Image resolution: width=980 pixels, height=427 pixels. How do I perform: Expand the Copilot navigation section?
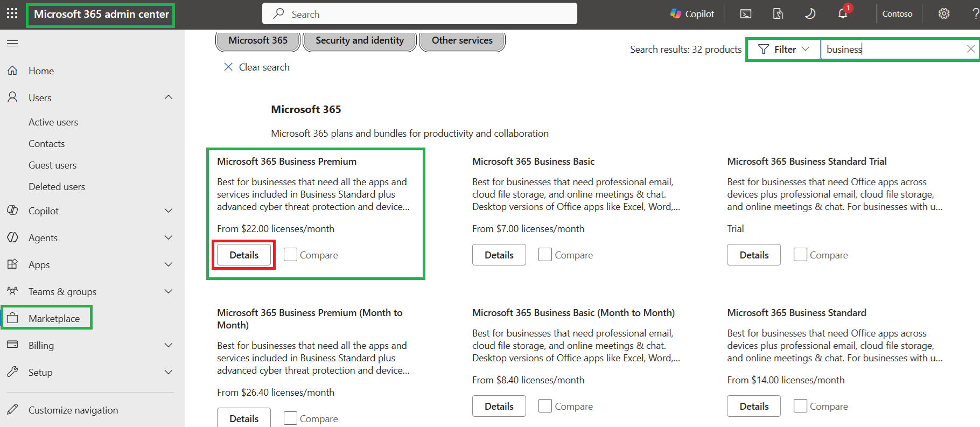[169, 211]
